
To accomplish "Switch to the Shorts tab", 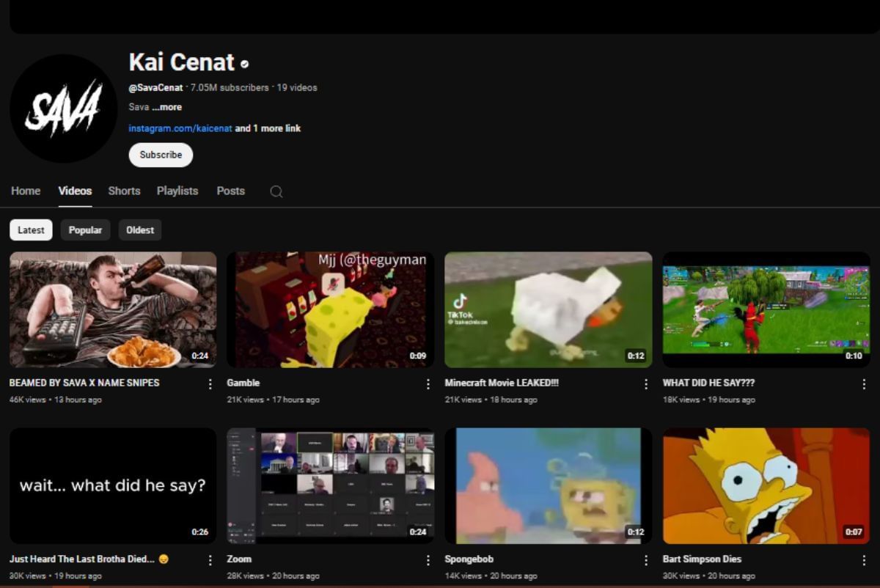I will click(x=124, y=191).
